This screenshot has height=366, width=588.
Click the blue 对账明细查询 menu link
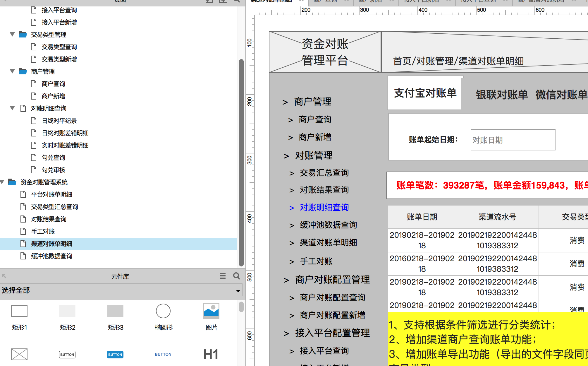(x=324, y=207)
